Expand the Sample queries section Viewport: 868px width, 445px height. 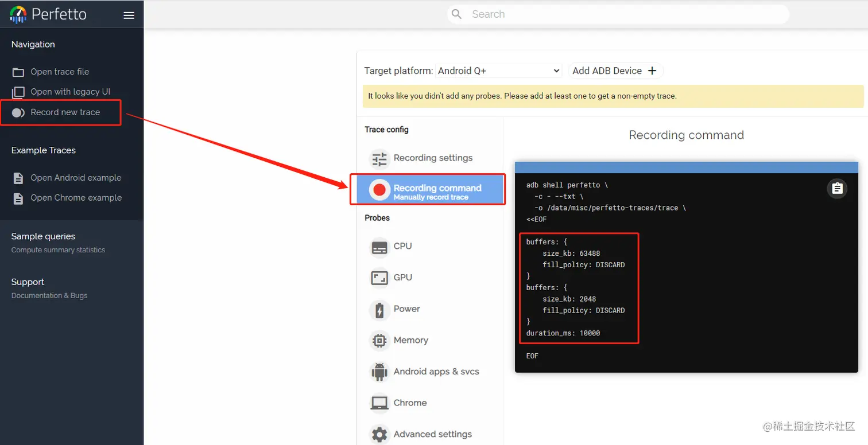43,236
